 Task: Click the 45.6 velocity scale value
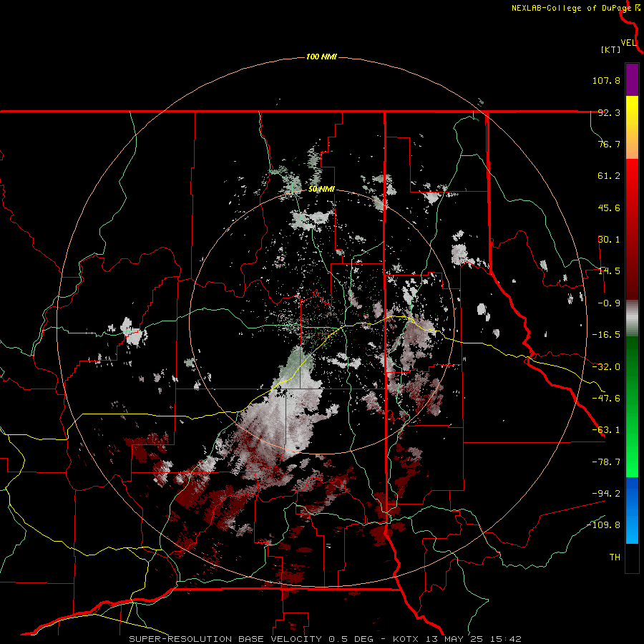tap(609, 208)
